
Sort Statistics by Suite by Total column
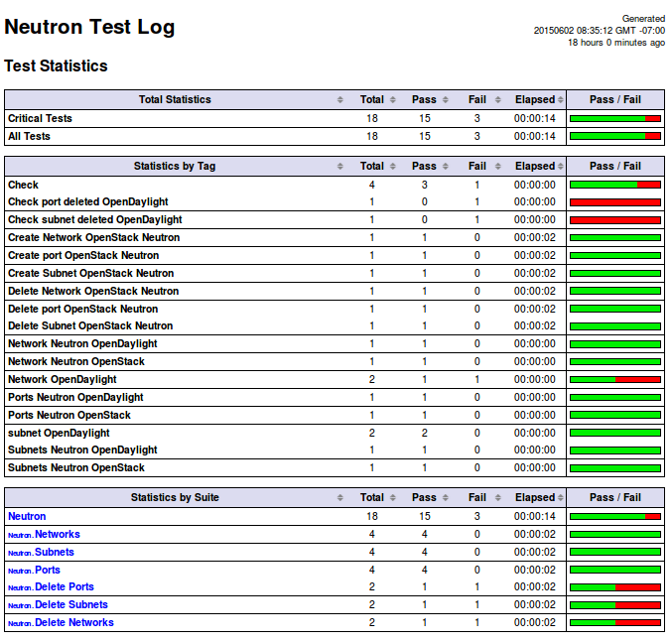[372, 498]
